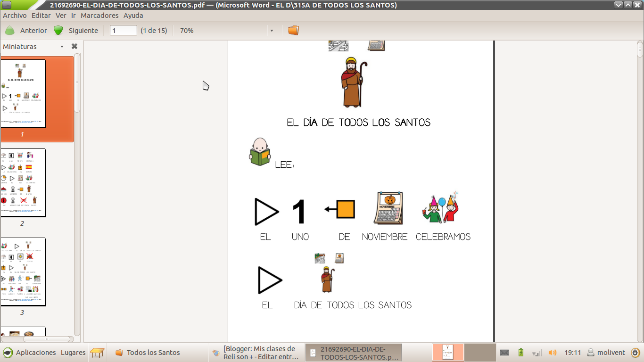Click the thumbnails panel vertical scrollbar

77,83
